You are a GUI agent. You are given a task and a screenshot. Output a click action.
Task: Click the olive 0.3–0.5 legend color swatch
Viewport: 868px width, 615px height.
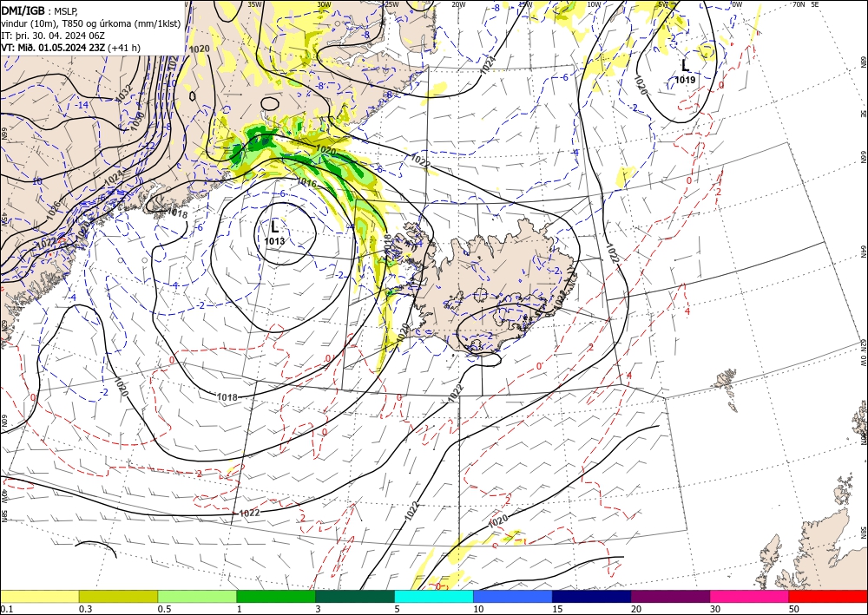tap(118, 596)
